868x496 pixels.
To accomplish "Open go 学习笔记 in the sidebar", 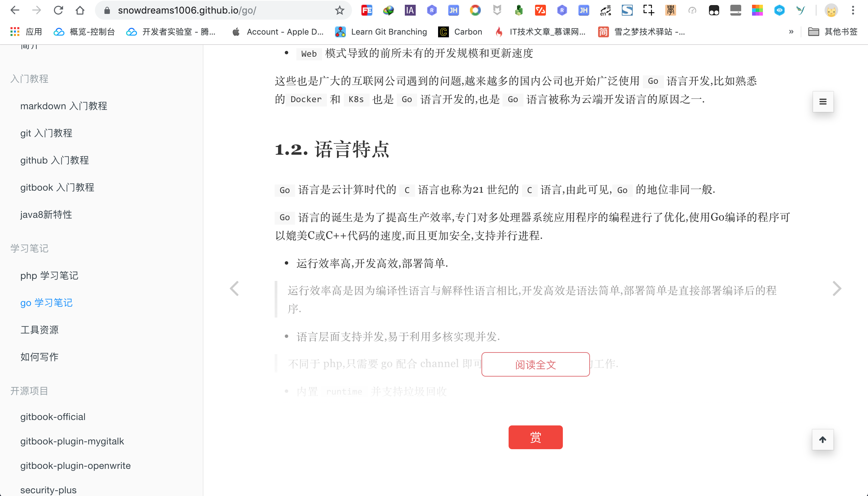I will pos(46,303).
